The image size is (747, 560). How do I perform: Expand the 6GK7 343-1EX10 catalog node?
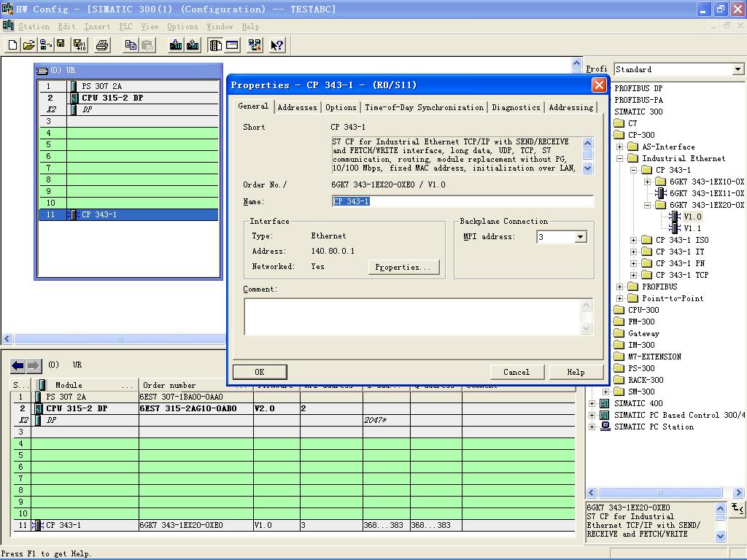coord(647,182)
